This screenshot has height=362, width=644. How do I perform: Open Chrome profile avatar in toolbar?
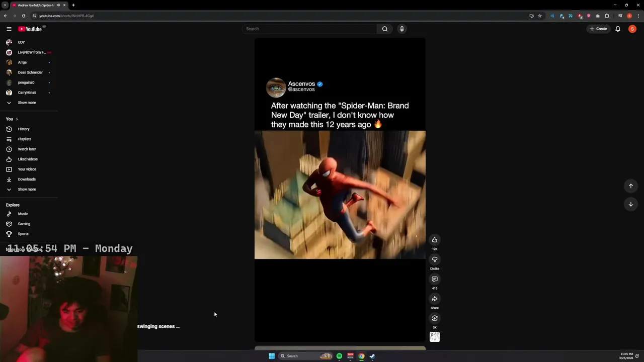click(629, 16)
